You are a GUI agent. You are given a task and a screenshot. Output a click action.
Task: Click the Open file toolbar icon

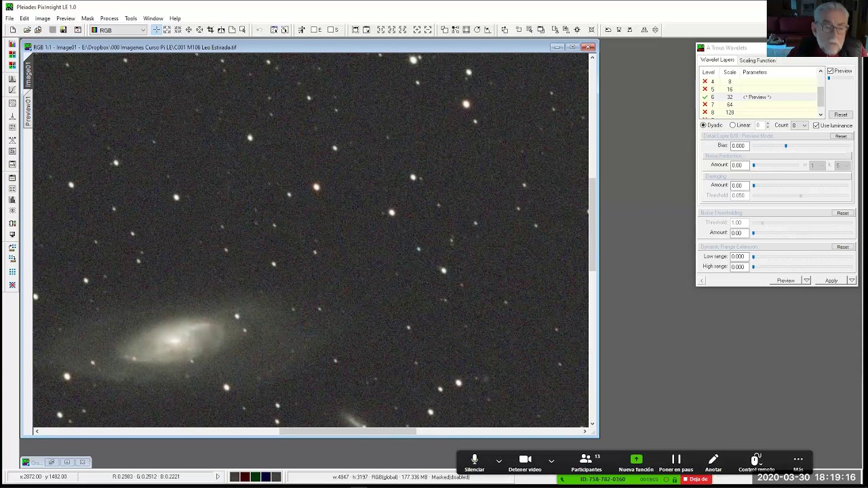click(x=26, y=30)
